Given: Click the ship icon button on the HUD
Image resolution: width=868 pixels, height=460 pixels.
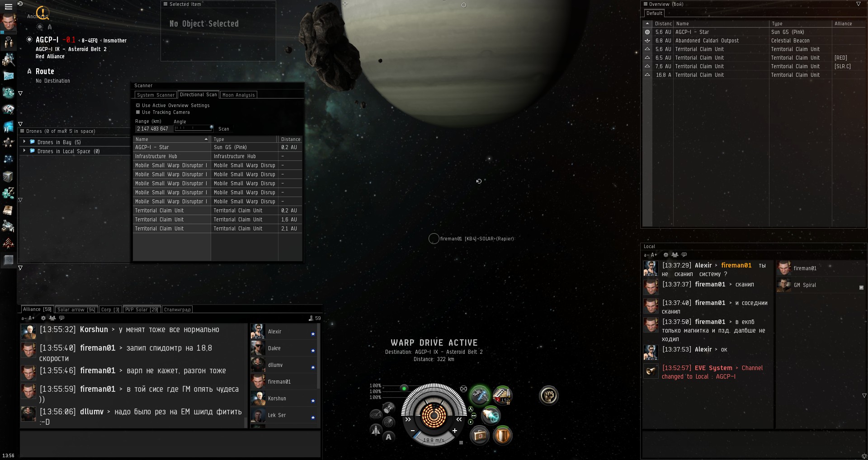Looking at the screenshot, I should coord(376,429).
